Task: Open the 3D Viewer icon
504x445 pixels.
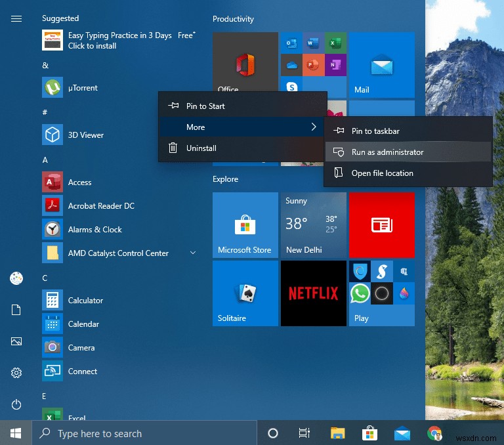Action: pos(52,135)
